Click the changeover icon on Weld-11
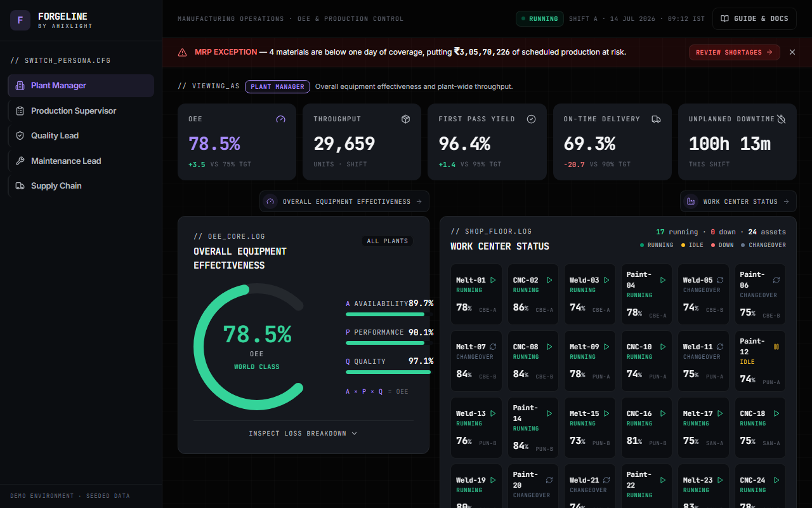Viewport: 812px width, 508px height. [x=720, y=347]
